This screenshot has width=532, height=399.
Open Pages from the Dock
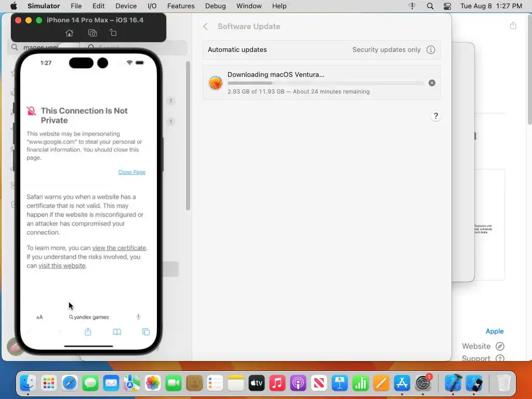pos(381,383)
